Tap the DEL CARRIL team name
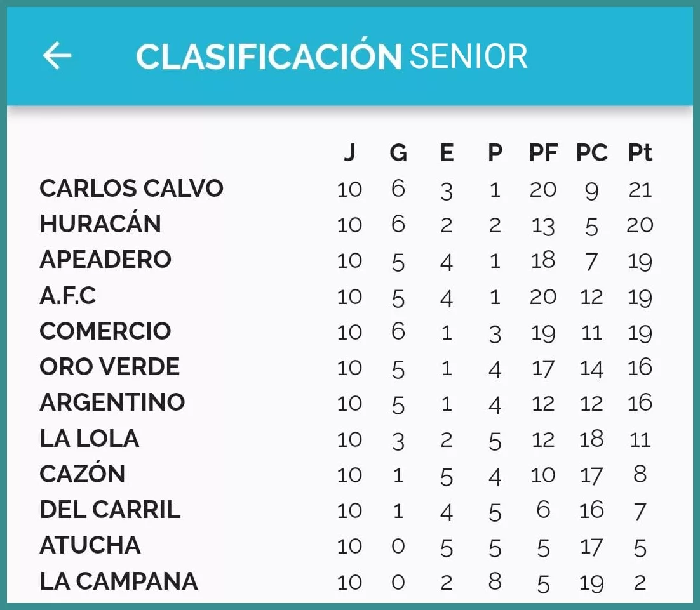700x610 pixels. point(110,510)
